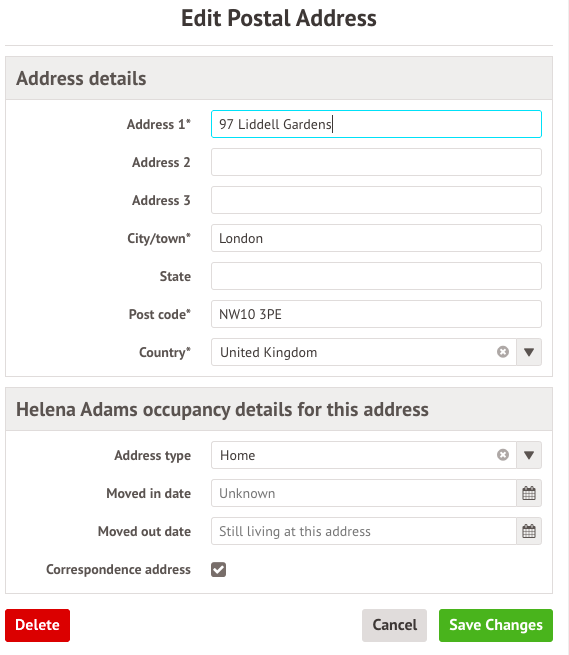The width and height of the screenshot is (569, 655).
Task: Expand the Address type dropdown arrow
Action: 529,455
